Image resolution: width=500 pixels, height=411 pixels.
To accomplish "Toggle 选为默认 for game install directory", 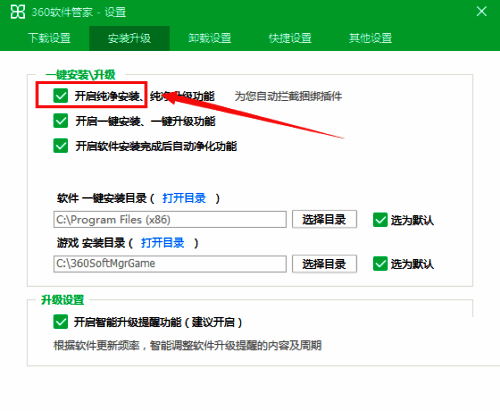I will point(380,264).
